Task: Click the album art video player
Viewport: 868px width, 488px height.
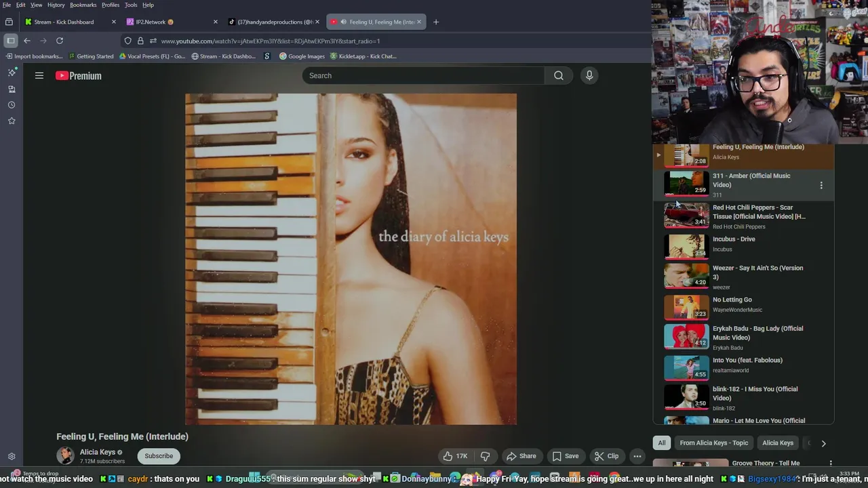Action: [x=351, y=259]
